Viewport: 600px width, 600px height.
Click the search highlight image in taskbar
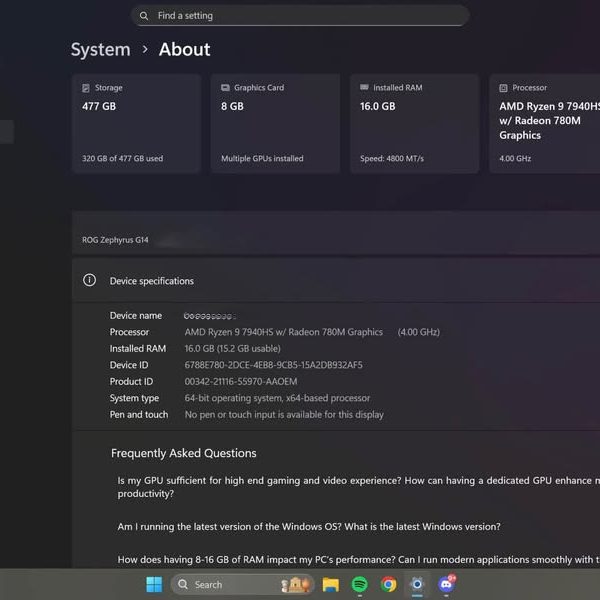pyautogui.click(x=295, y=584)
